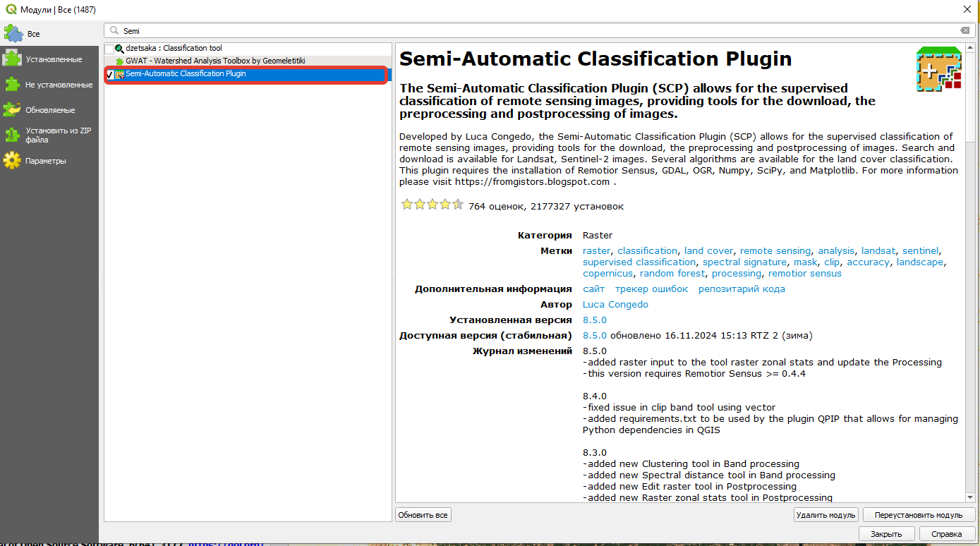
Task: Open the Установленные plugins tab
Action: pyautogui.click(x=49, y=59)
